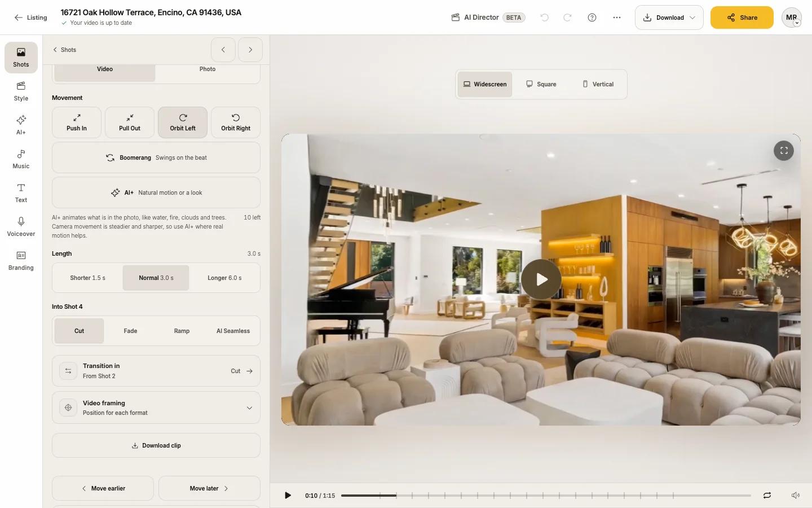Select the Push In movement
812x508 pixels.
click(x=77, y=122)
